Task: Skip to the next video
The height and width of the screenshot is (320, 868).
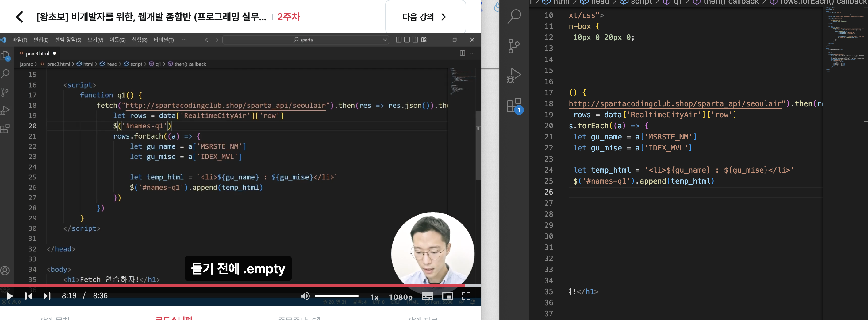Action: [x=47, y=296]
